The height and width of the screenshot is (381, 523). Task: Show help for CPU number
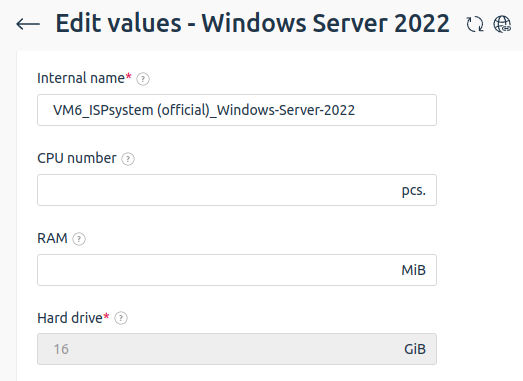click(128, 159)
